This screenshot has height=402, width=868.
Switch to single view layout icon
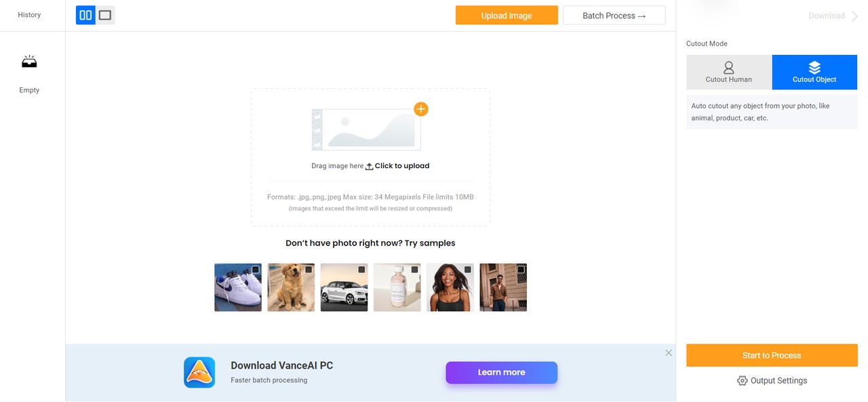(105, 15)
